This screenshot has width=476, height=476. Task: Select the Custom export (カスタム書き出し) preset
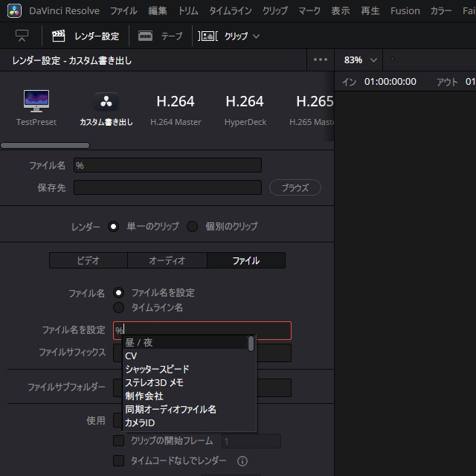pyautogui.click(x=106, y=107)
